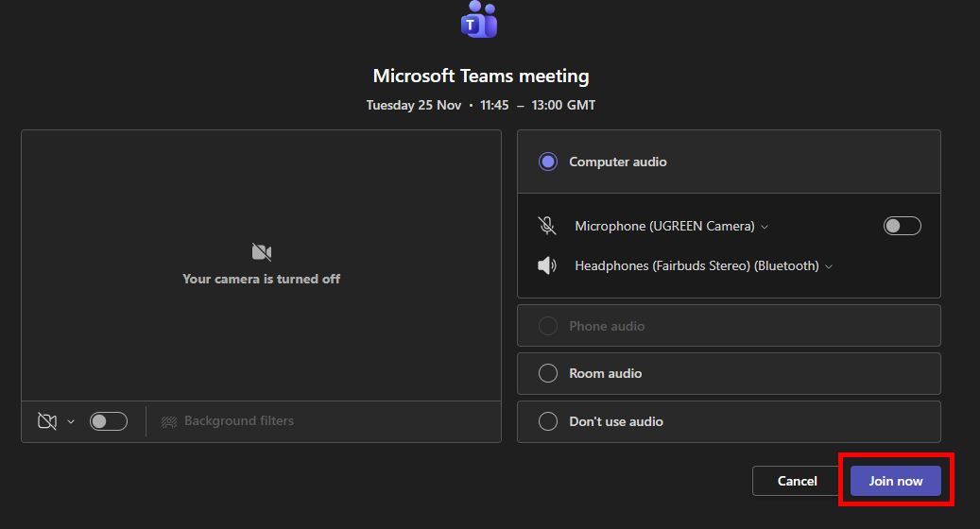This screenshot has height=529, width=980.
Task: Turn on the camera toggle switch
Action: [109, 421]
